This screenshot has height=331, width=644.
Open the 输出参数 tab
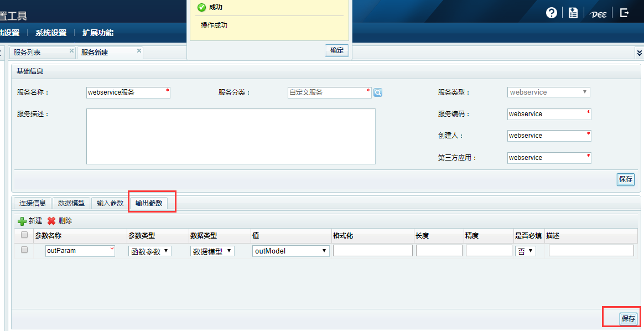click(149, 203)
